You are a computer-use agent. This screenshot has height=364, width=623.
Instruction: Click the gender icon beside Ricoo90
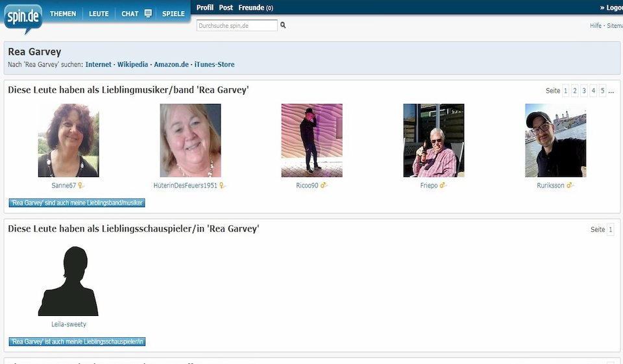[324, 186]
